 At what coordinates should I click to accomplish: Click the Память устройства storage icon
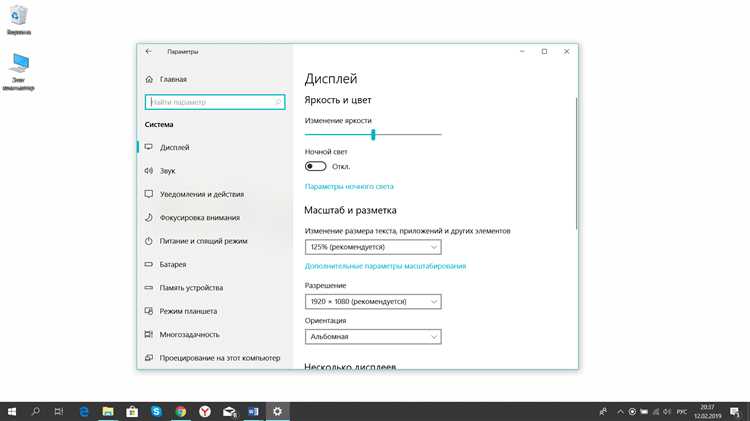tap(149, 288)
